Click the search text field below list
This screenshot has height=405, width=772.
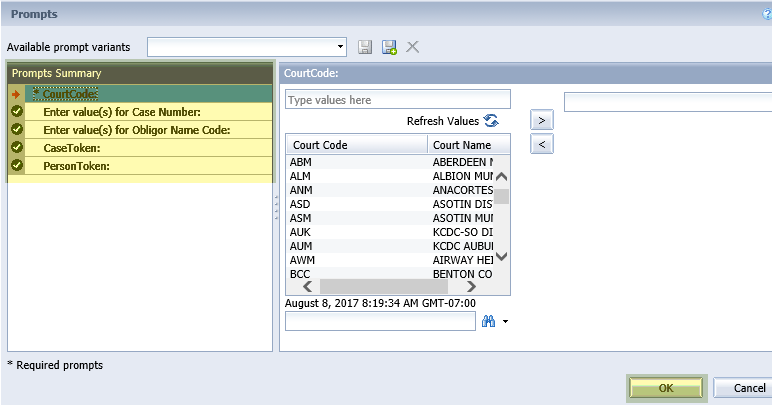point(380,321)
